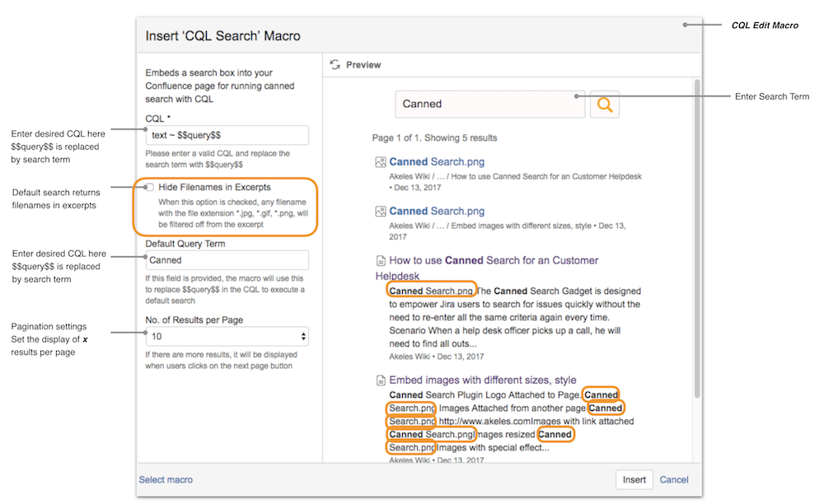Screen dimensions: 824x504
Task: Click the refresh Preview icon
Action: 335,64
